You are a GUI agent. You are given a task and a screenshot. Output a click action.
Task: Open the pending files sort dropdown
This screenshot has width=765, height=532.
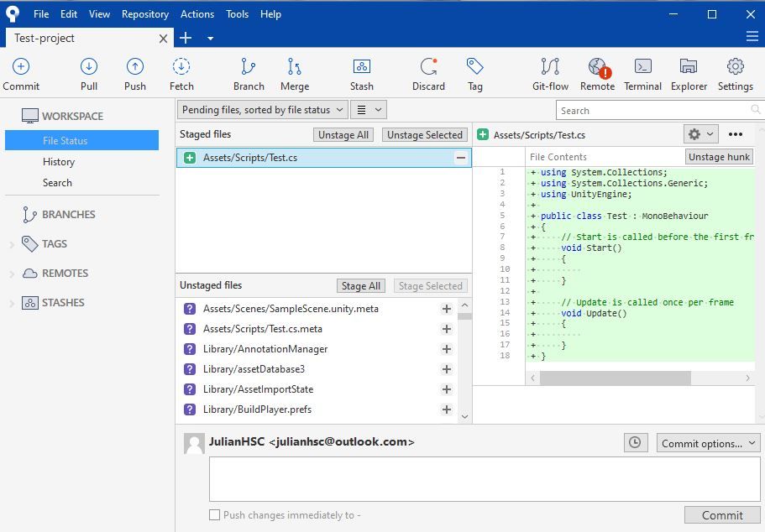[263, 110]
